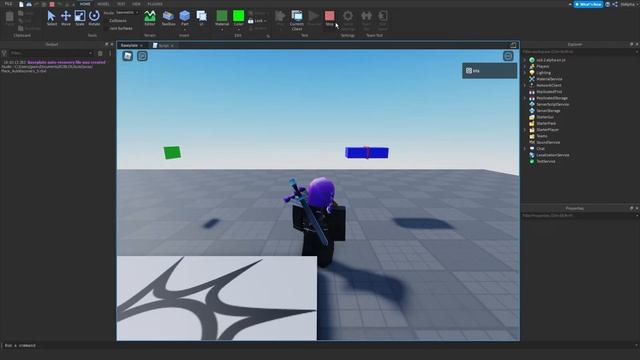The image size is (640, 360).
Task: Stop the running playtest
Action: pyautogui.click(x=329, y=18)
